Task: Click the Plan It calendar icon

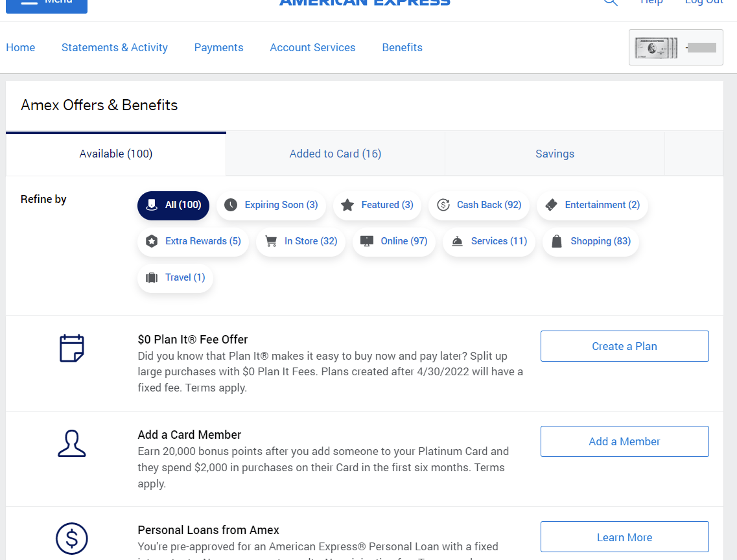Action: (71, 348)
